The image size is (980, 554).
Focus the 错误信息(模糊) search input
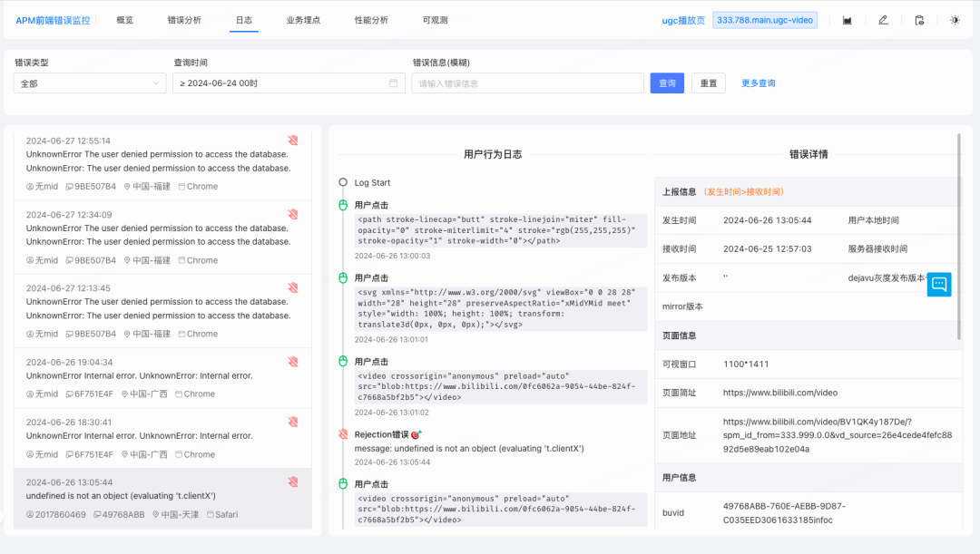[x=527, y=83]
